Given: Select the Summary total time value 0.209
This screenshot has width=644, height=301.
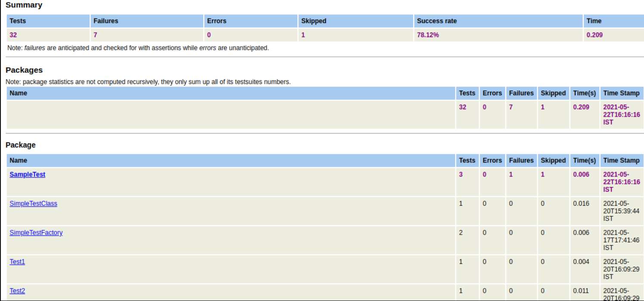Looking at the screenshot, I should 594,35.
